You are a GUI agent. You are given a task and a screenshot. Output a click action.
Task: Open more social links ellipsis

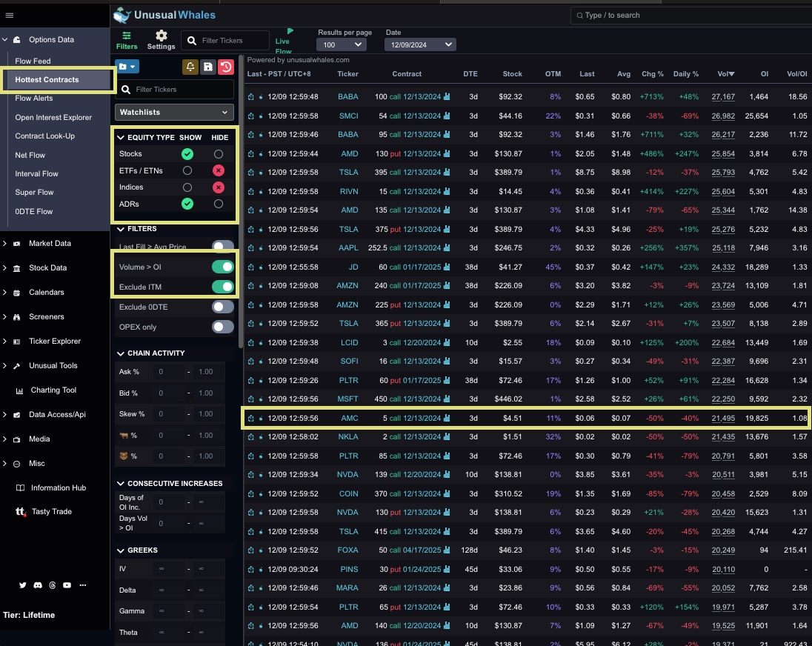click(x=82, y=585)
